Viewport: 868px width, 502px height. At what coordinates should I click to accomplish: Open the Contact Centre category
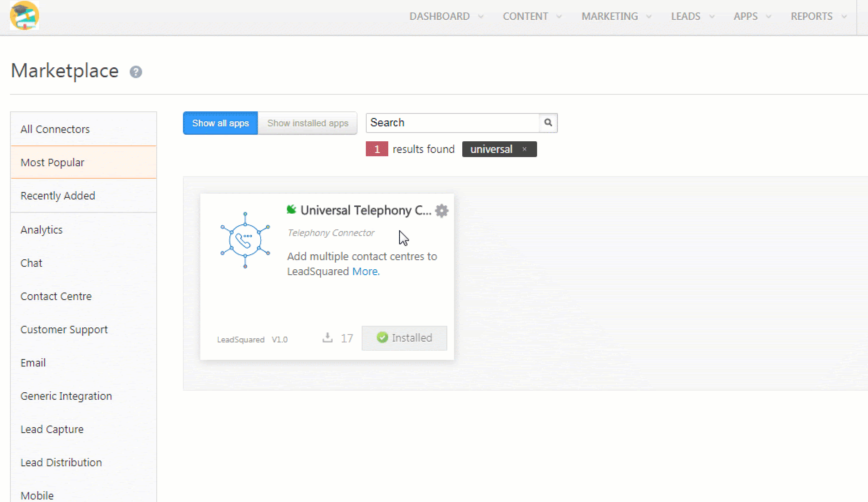click(x=84, y=296)
